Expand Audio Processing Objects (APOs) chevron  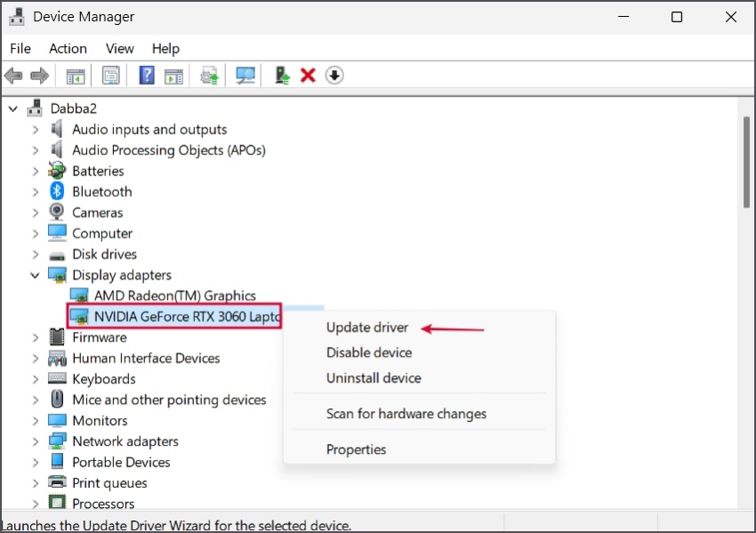pos(36,150)
